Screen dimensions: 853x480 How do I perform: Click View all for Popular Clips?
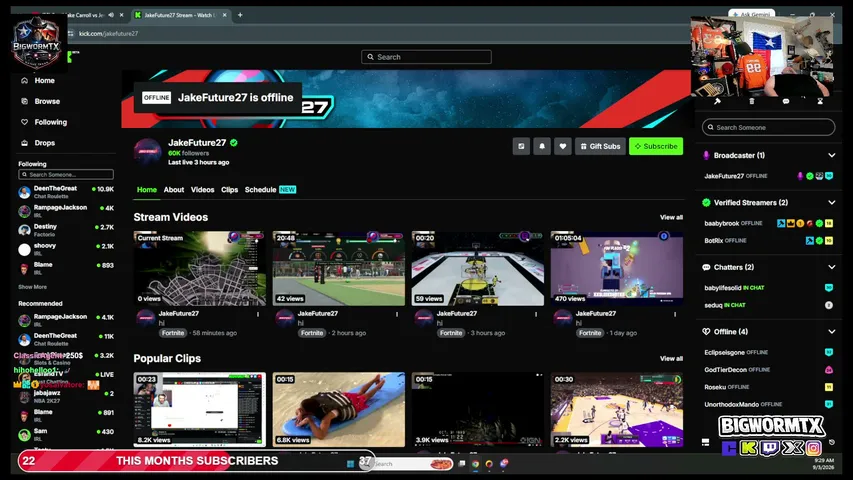pos(671,359)
